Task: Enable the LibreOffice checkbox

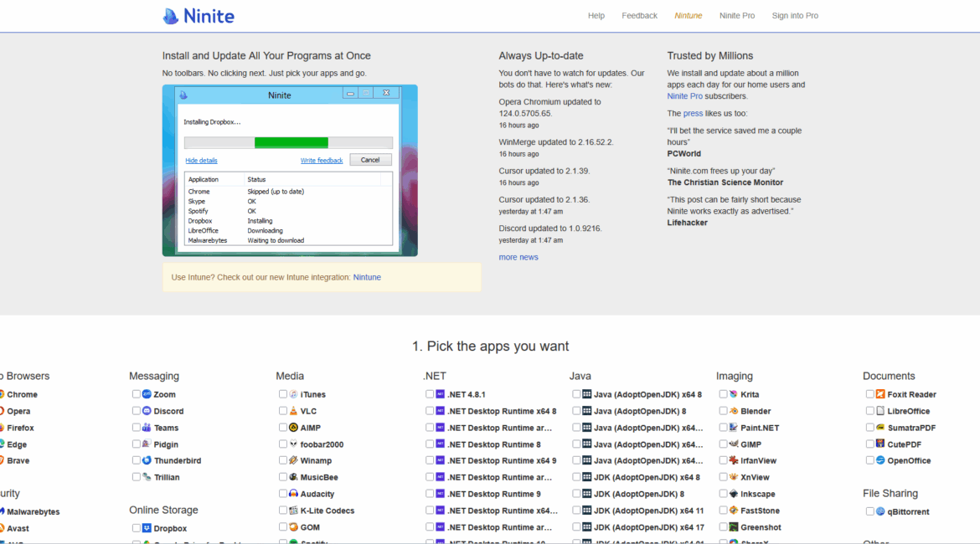Action: [869, 411]
